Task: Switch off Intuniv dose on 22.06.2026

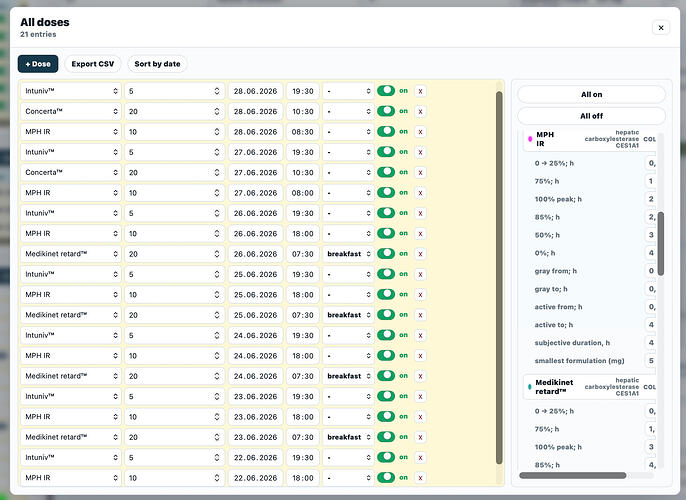Action: 386,457
